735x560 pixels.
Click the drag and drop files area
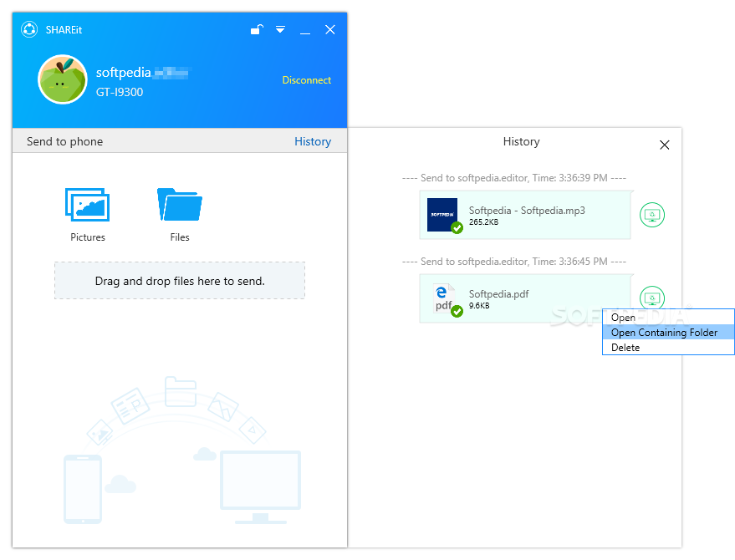[180, 280]
